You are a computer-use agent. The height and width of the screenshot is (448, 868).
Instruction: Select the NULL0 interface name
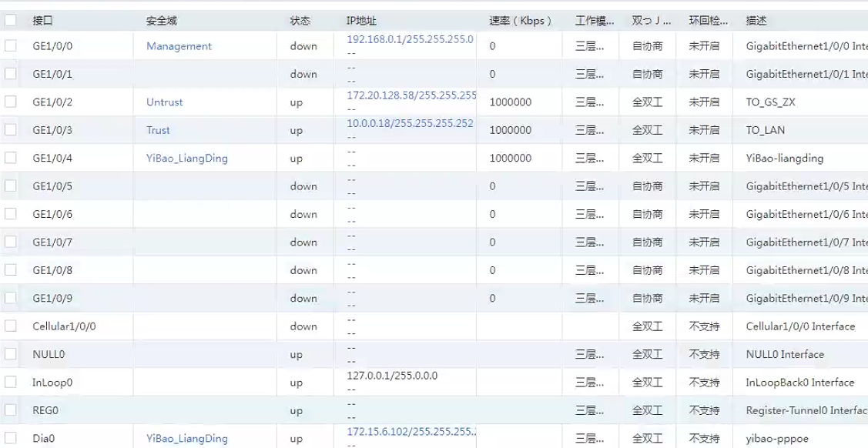[x=49, y=355]
